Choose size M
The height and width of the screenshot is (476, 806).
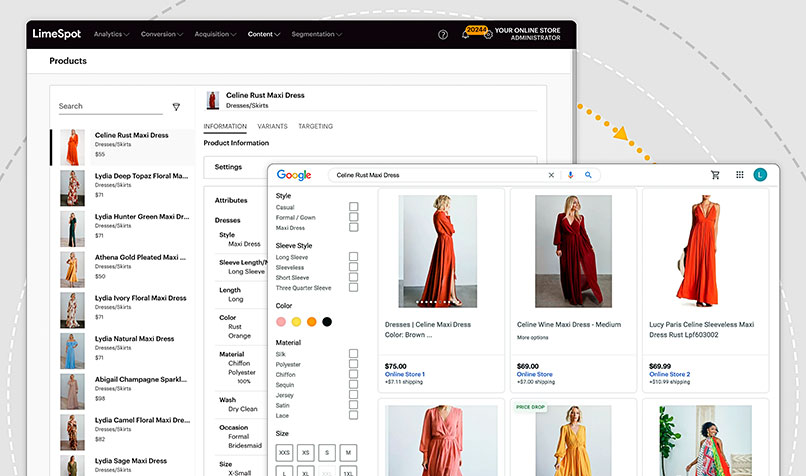[348, 453]
